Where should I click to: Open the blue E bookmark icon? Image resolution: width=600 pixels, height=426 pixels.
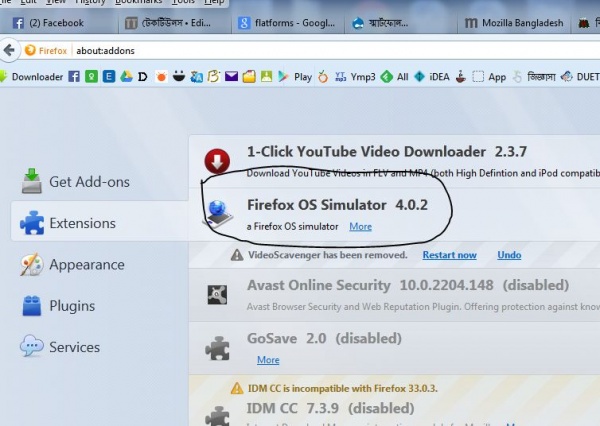click(109, 77)
